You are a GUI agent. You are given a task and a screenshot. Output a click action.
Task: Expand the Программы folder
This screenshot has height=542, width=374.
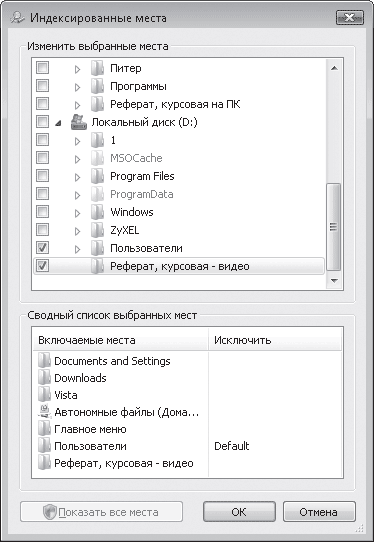point(77,87)
